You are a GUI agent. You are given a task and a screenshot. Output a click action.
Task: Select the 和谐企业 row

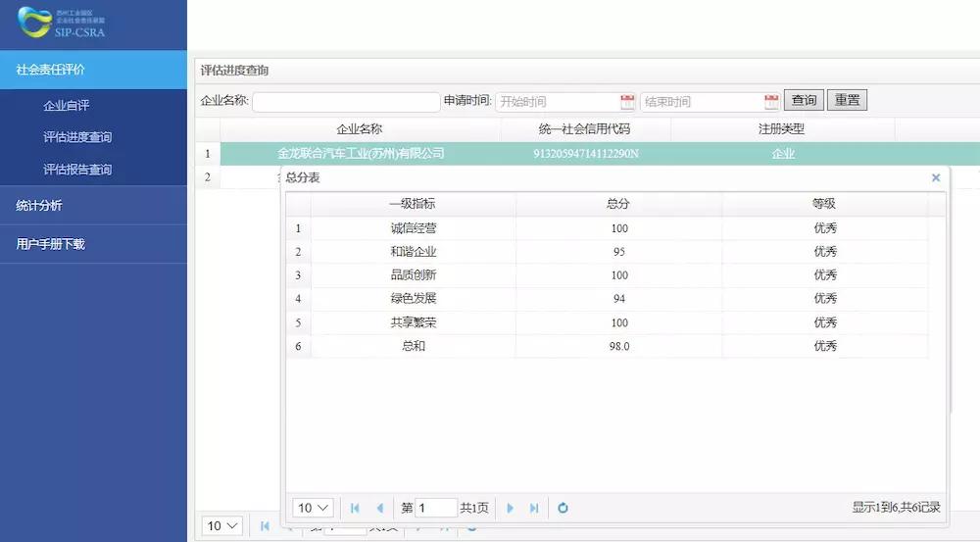(x=607, y=252)
